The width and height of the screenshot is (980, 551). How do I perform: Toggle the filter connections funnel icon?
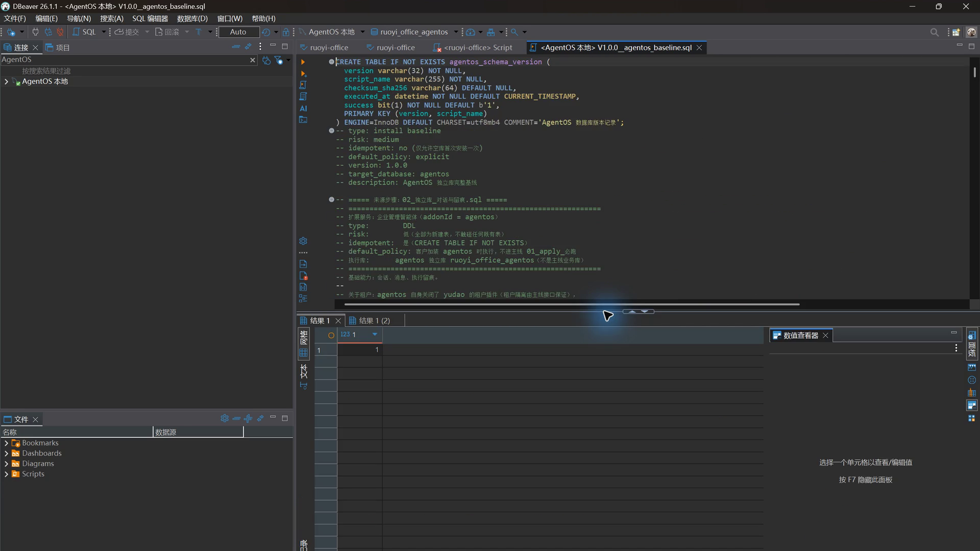[x=279, y=60]
